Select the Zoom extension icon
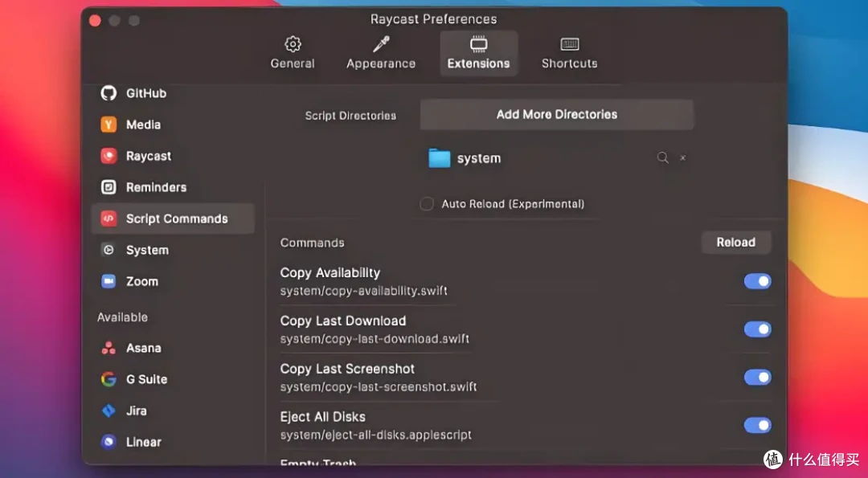 pos(108,281)
